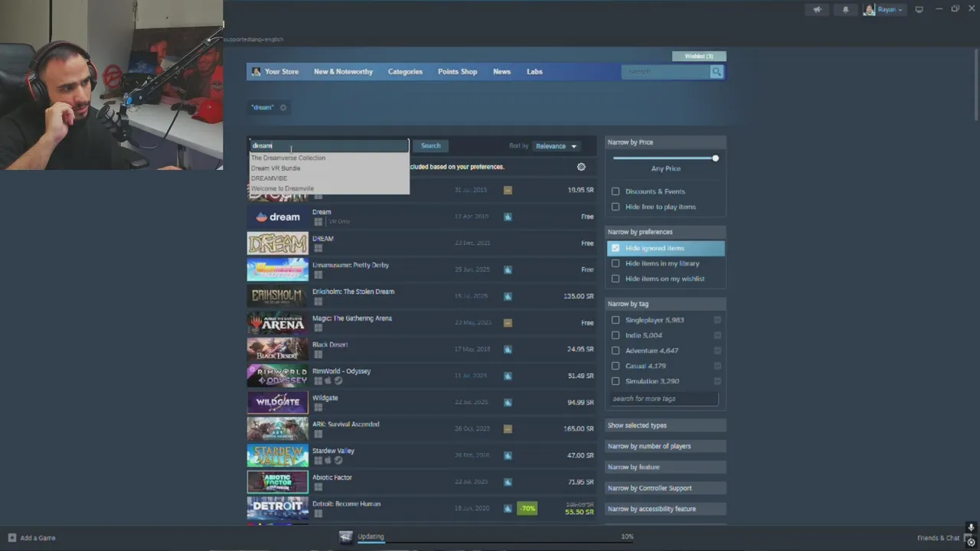The height and width of the screenshot is (551, 980).
Task: Click the exclude icon beside Singleplayer tag
Action: point(717,320)
